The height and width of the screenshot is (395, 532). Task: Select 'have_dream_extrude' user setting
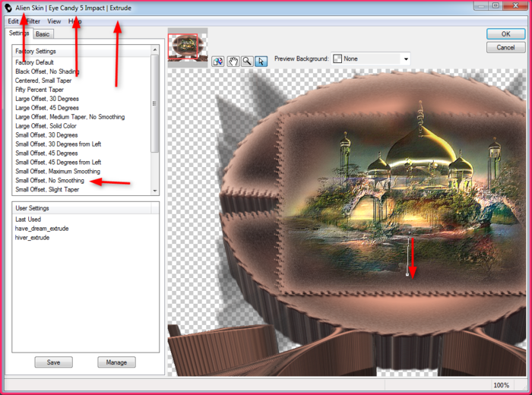pos(42,229)
